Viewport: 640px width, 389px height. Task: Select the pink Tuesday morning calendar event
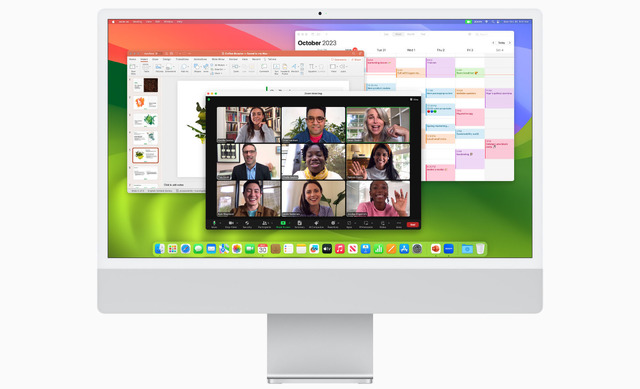[x=381, y=65]
